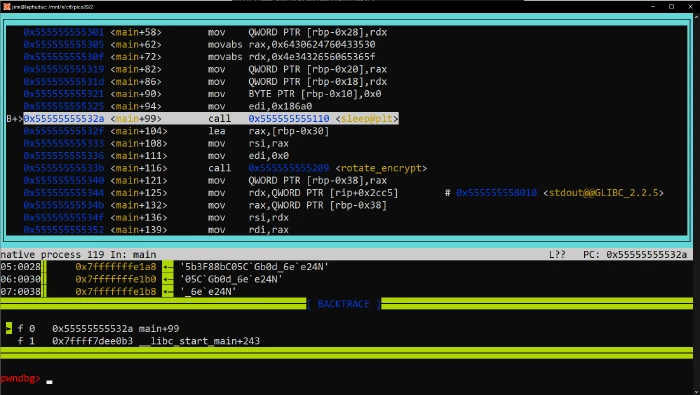700x395 pixels.
Task: Click address 0x55555555531d at main+86
Action: tap(63, 82)
